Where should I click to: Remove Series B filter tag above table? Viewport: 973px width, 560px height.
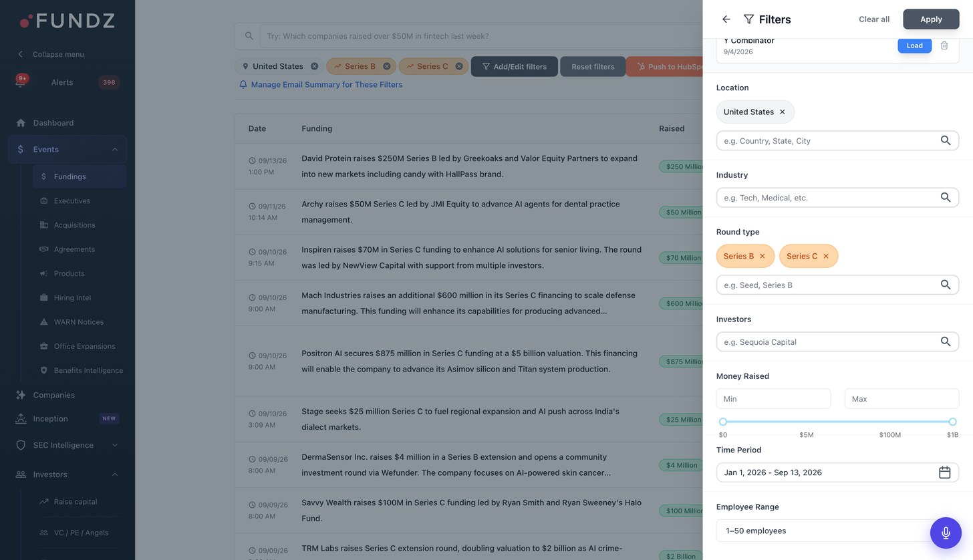(387, 66)
